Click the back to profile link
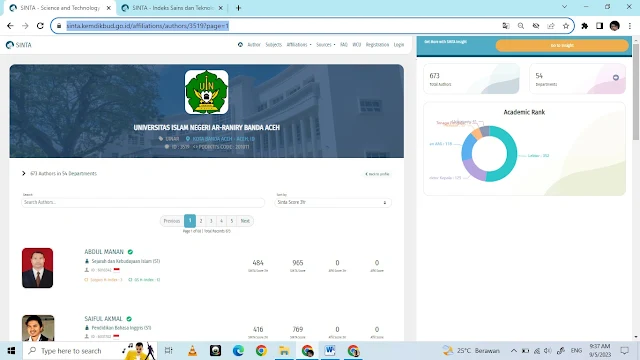The width and height of the screenshot is (640, 360). [x=377, y=174]
